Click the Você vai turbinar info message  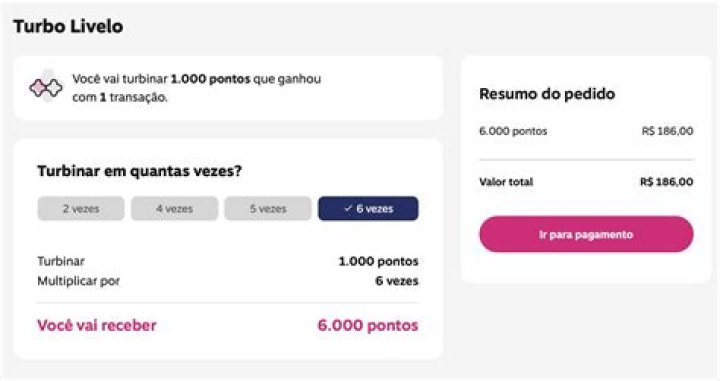pyautogui.click(x=197, y=88)
